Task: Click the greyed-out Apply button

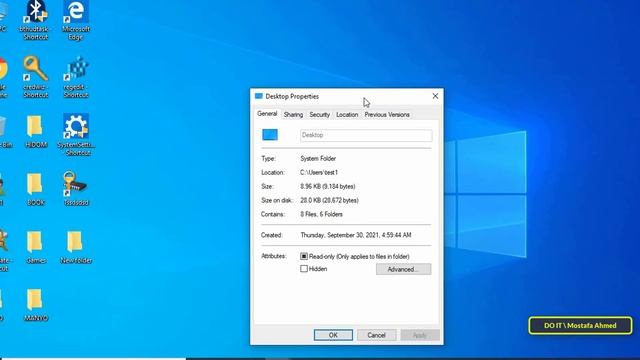Action: [420, 335]
